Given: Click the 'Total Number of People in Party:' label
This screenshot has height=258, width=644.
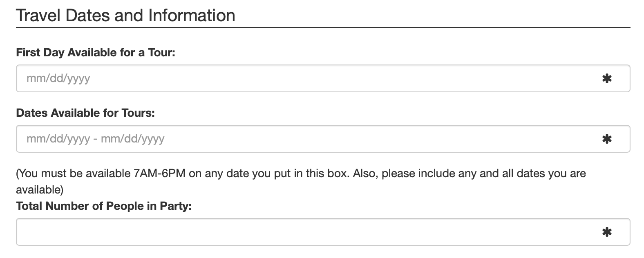Looking at the screenshot, I should [x=104, y=206].
